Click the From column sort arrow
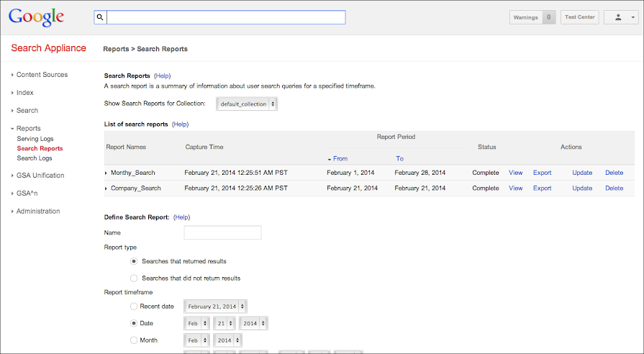 pos(330,159)
